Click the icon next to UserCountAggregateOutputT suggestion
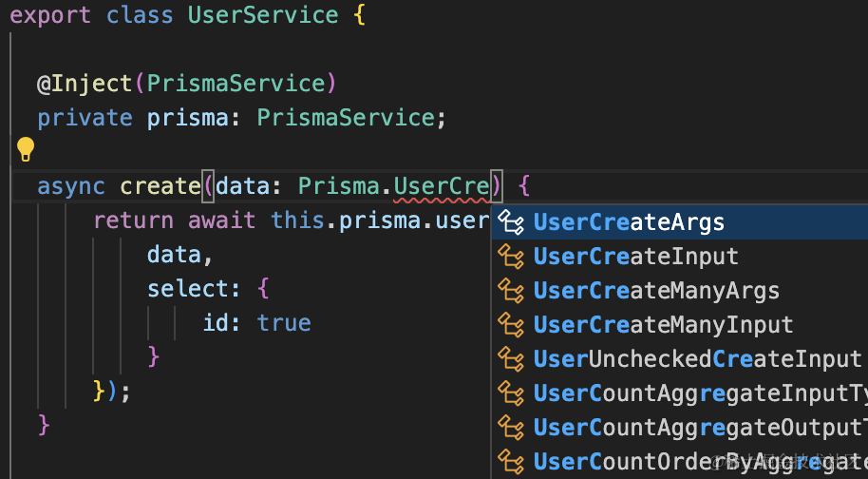Screen dimensions: 868x479 tap(512, 428)
